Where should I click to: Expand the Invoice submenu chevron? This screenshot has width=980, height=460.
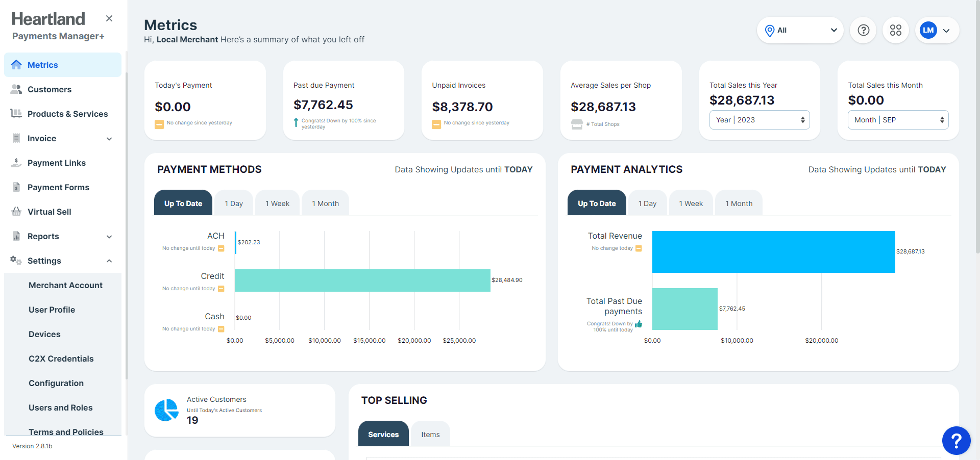pyautogui.click(x=109, y=139)
